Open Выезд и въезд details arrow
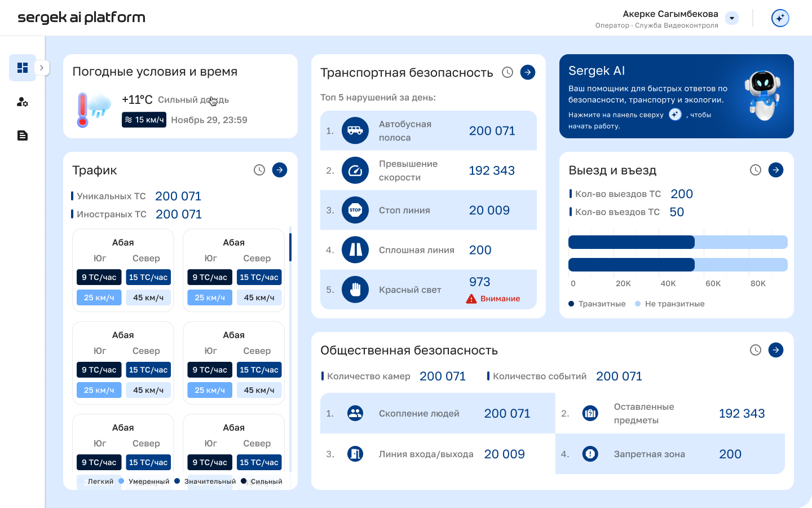 coord(776,170)
